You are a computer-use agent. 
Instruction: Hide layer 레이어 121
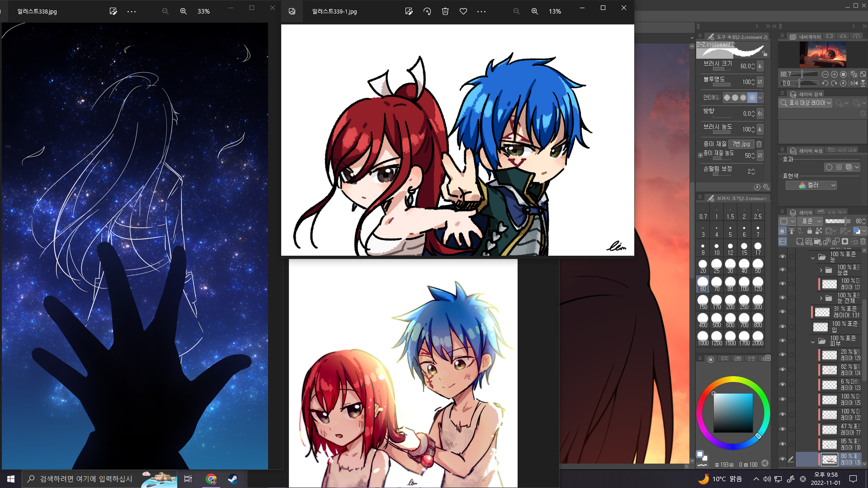click(x=783, y=284)
